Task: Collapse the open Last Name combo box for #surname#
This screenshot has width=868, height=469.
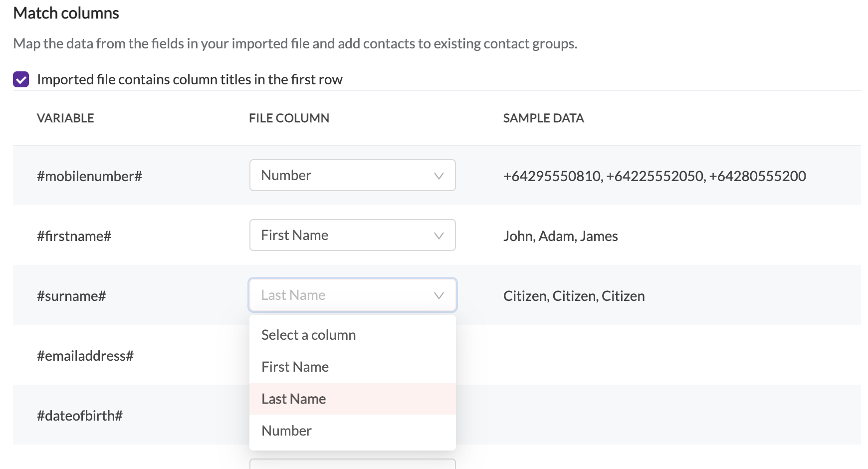Action: 344,295
